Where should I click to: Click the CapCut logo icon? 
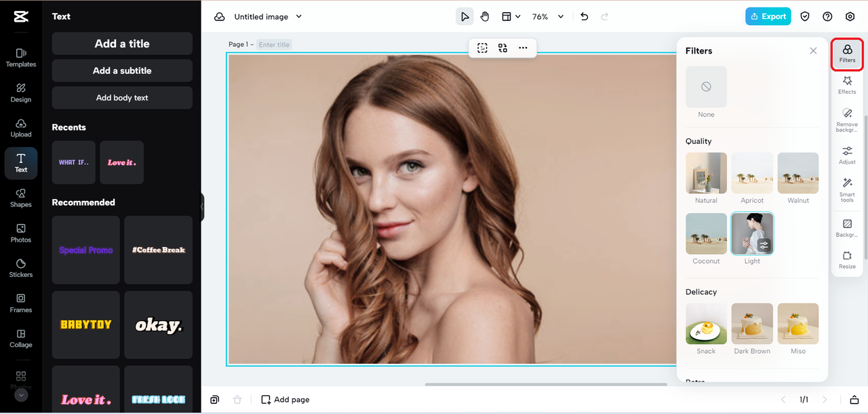(x=20, y=17)
